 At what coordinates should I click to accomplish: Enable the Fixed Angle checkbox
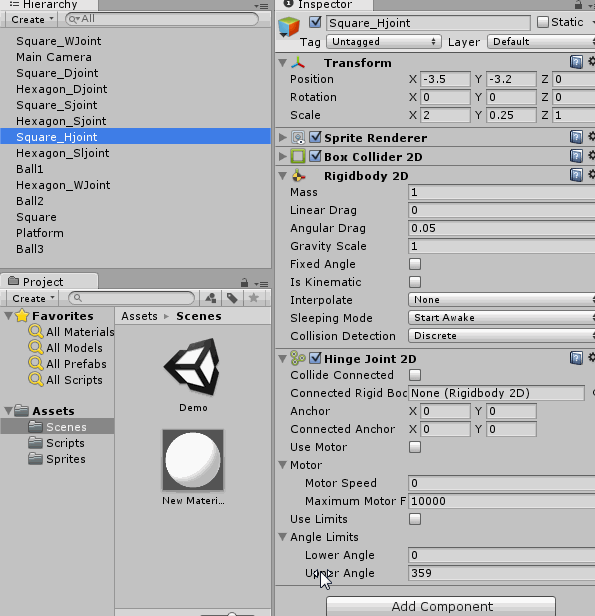coord(415,264)
